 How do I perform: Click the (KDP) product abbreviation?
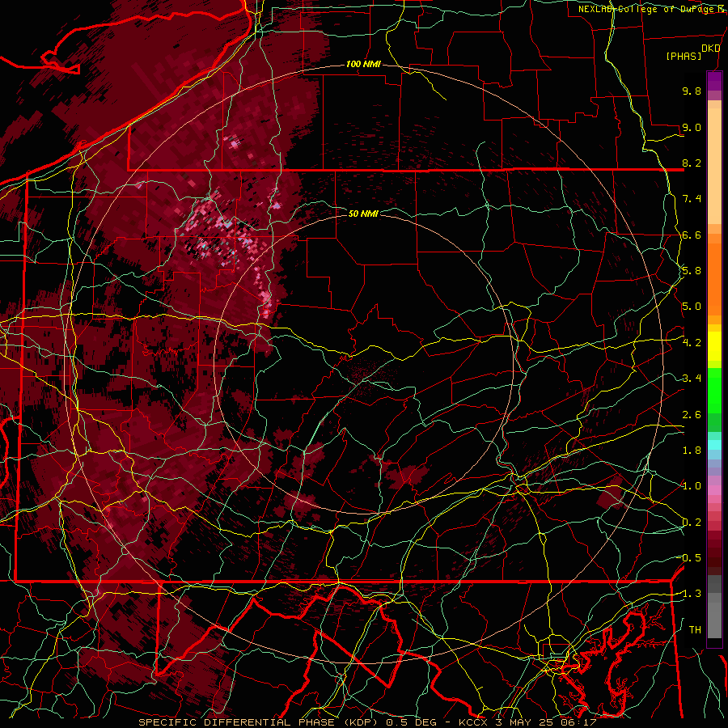click(x=361, y=722)
